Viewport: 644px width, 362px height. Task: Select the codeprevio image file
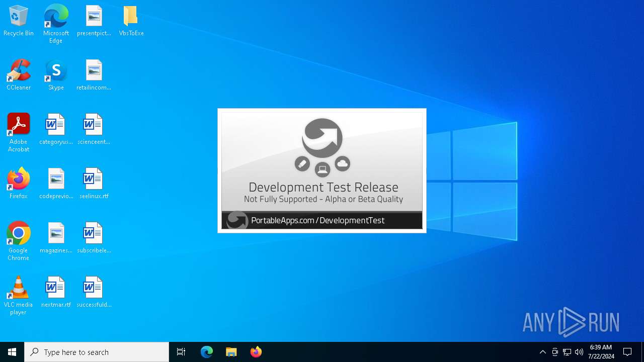(56, 184)
